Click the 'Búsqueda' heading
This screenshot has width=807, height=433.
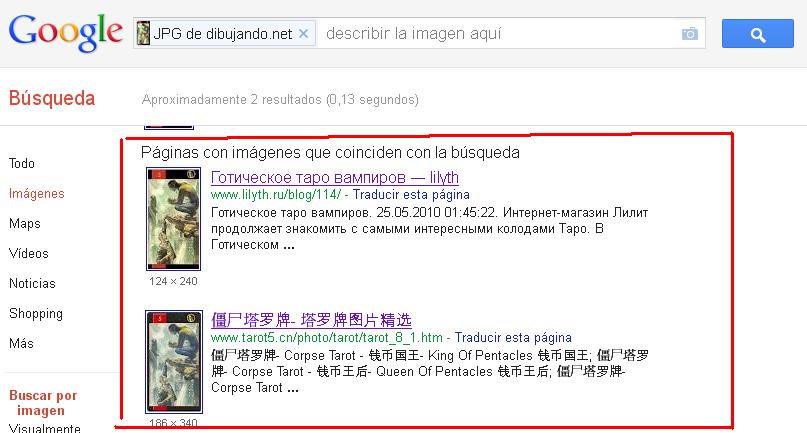pyautogui.click(x=52, y=98)
